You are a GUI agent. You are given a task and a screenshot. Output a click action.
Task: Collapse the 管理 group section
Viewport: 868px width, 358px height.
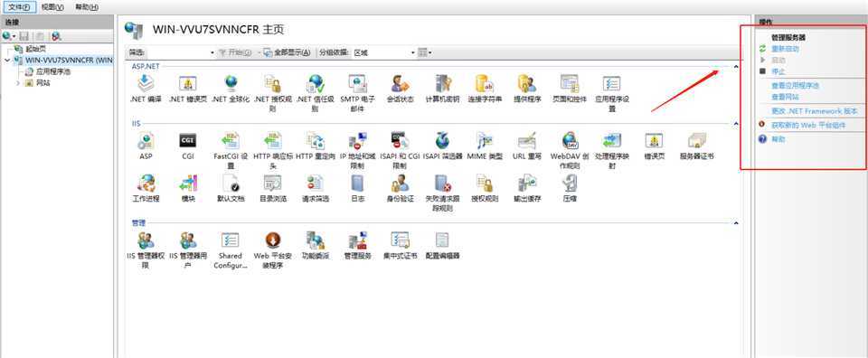[736, 223]
